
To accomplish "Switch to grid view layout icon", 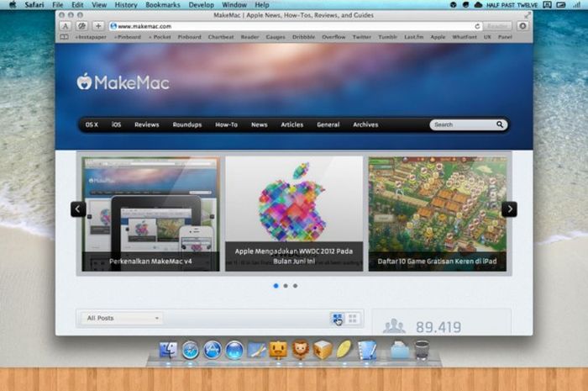I will (353, 319).
